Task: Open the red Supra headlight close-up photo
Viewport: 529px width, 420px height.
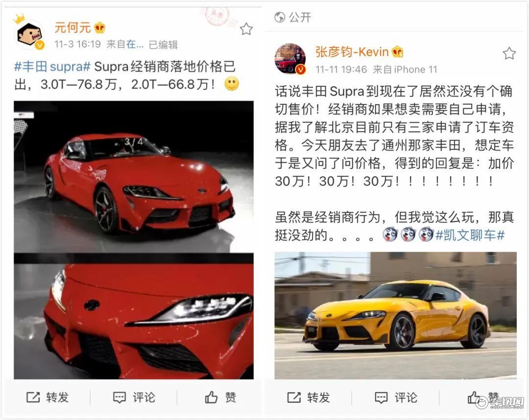Action: point(134,317)
